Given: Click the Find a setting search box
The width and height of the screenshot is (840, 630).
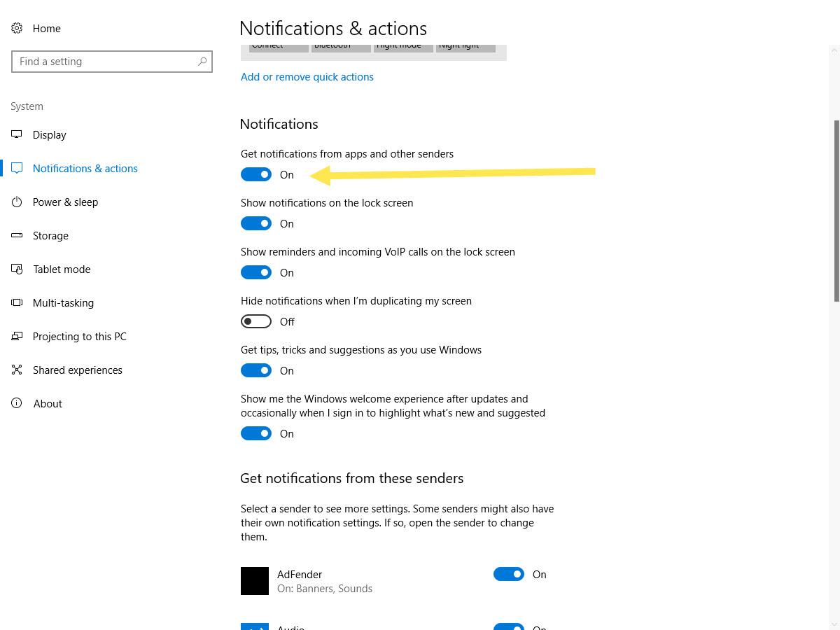Looking at the screenshot, I should pos(112,62).
